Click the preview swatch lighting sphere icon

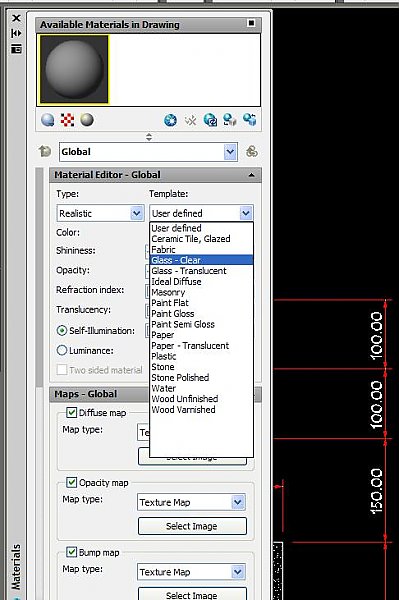(87, 120)
